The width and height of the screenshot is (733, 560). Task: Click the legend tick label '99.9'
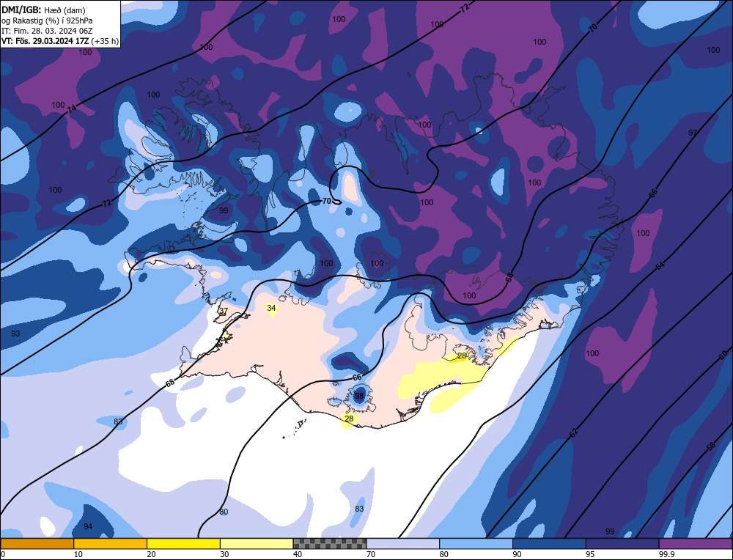pyautogui.click(x=666, y=554)
